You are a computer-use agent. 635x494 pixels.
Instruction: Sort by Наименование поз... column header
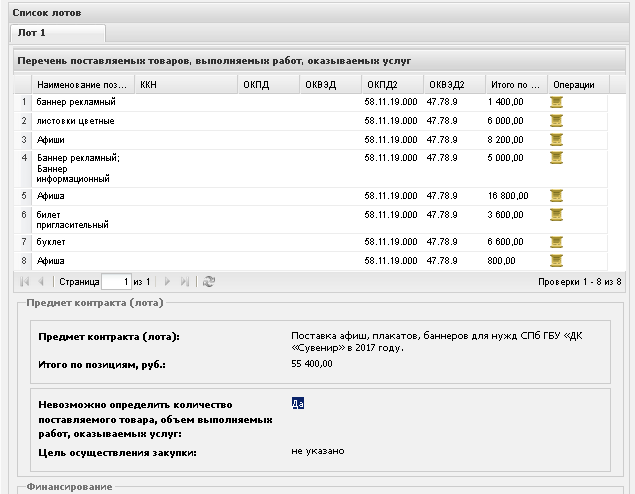coord(83,85)
